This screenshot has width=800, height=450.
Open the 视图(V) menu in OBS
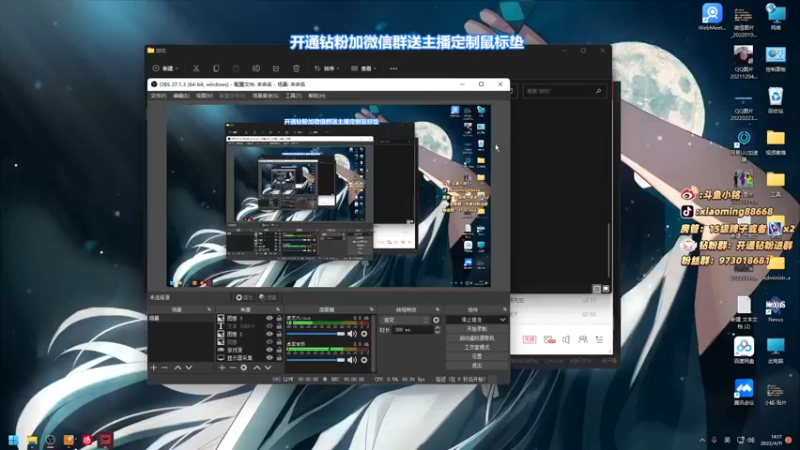click(x=204, y=96)
